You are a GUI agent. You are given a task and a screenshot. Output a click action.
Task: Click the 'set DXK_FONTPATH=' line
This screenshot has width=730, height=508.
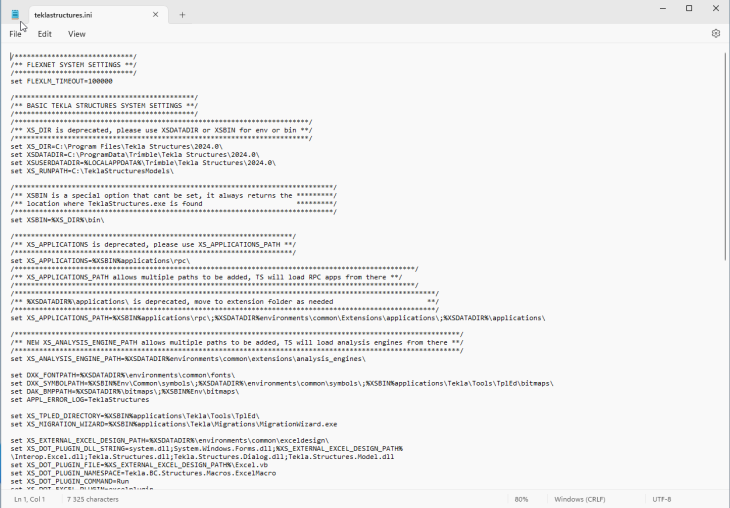123,375
